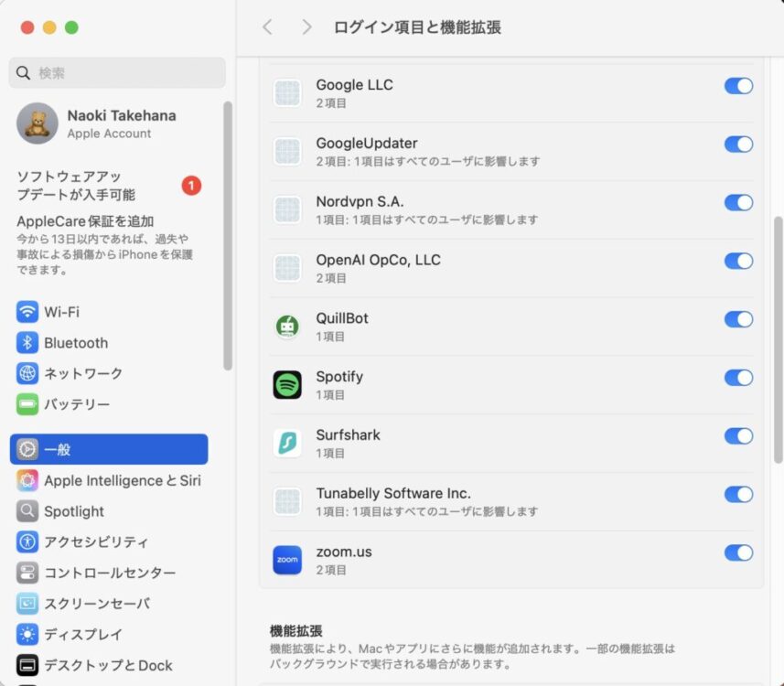Disable Tunabelly Software Inc. switch
Image resolution: width=784 pixels, height=686 pixels.
point(738,495)
